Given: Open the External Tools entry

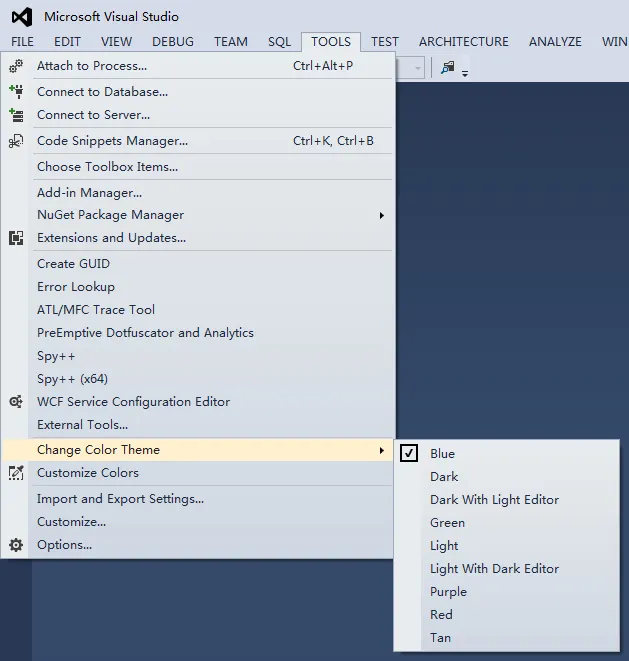Looking at the screenshot, I should pyautogui.click(x=198, y=425).
